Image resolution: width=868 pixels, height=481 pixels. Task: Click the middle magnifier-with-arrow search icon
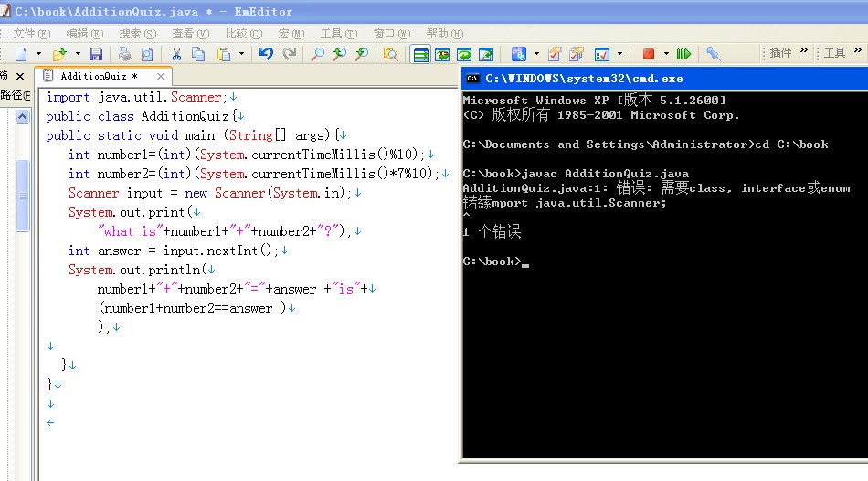(x=339, y=54)
